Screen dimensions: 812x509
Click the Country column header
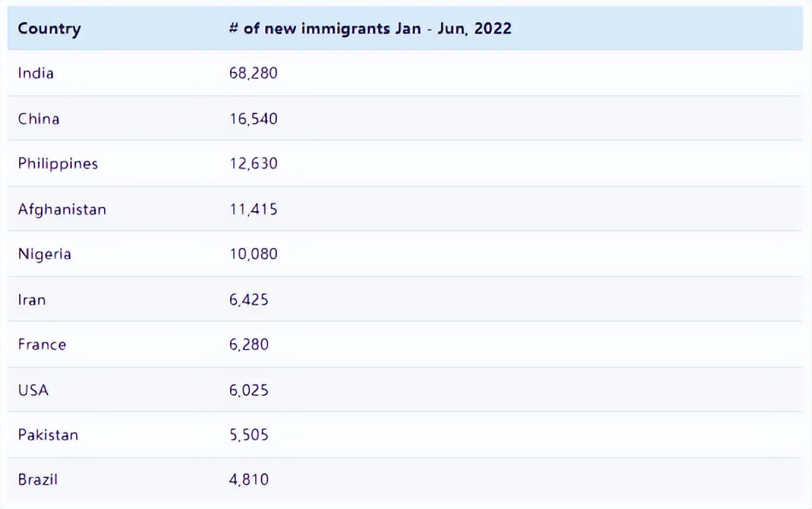coord(49,29)
